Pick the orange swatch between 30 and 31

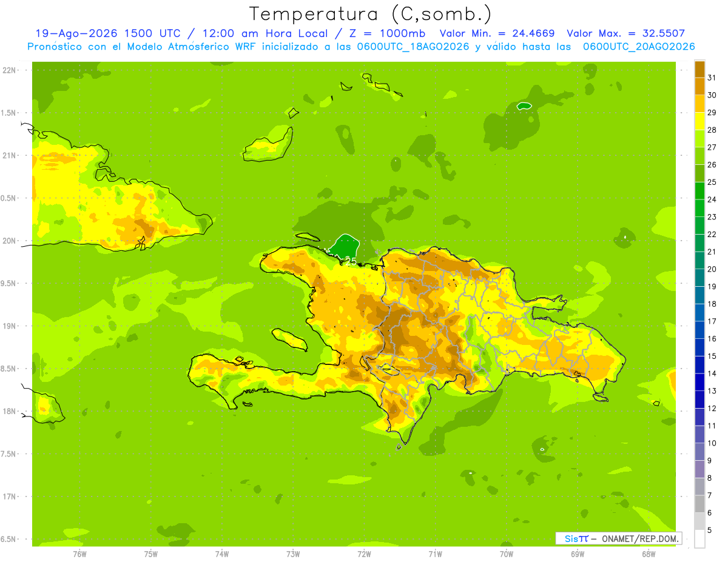click(699, 86)
